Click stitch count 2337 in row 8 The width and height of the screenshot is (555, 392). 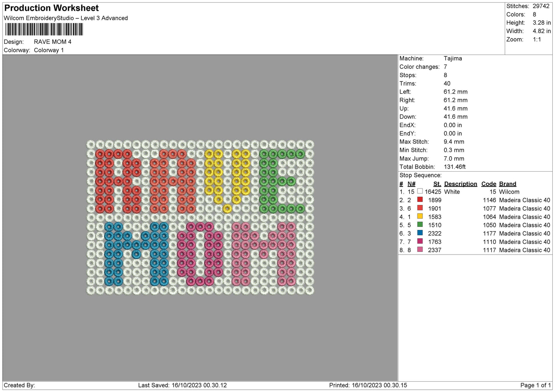point(435,250)
